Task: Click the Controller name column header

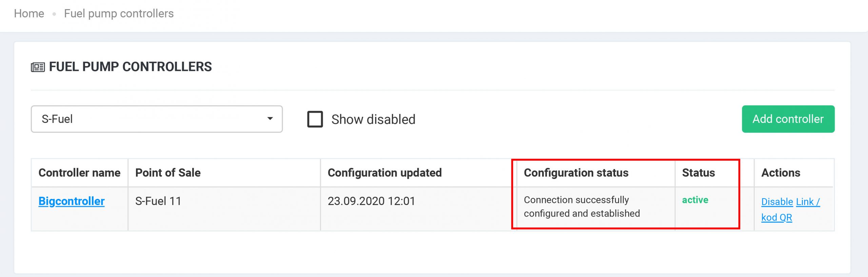Action: point(79,173)
